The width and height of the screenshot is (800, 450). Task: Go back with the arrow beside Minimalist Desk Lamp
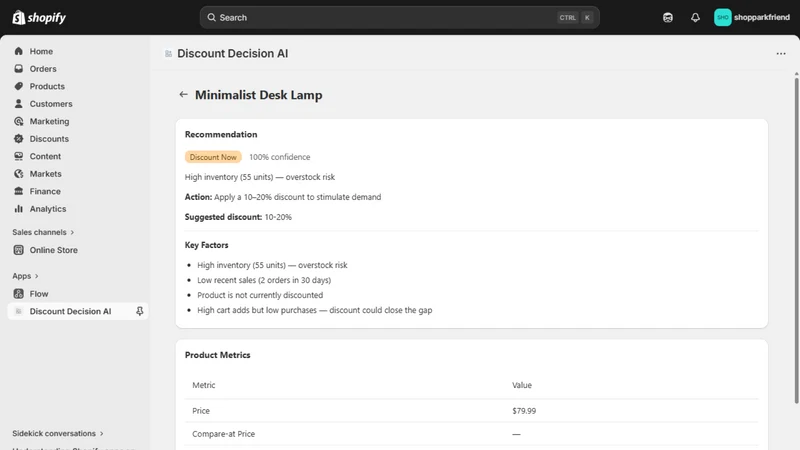pyautogui.click(x=183, y=94)
